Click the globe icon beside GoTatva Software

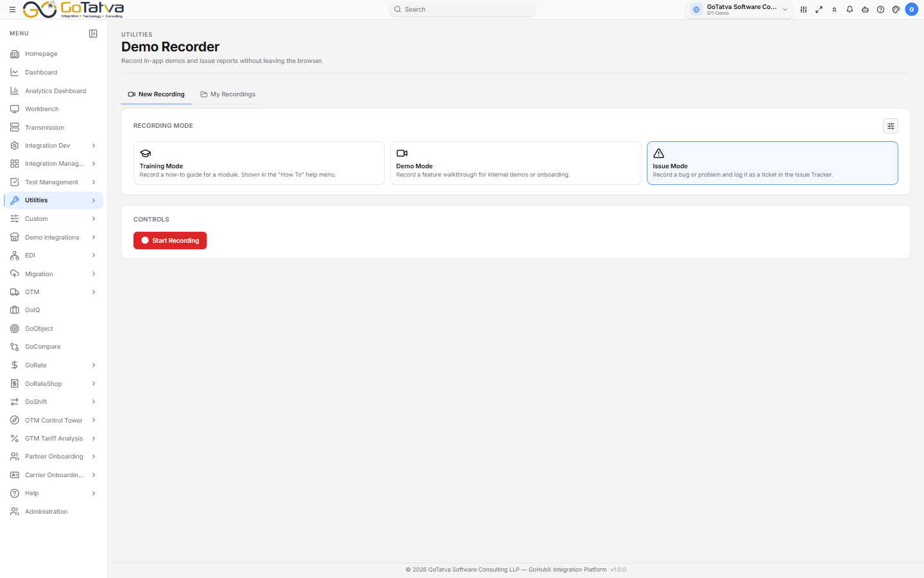point(696,10)
